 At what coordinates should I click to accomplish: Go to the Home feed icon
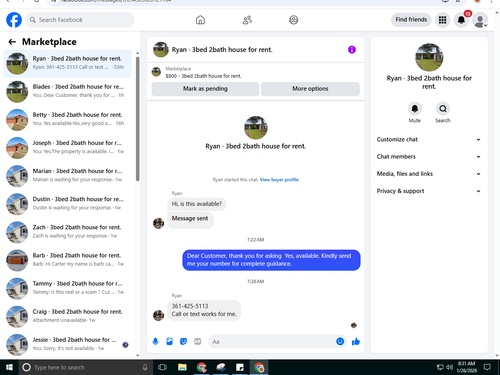coord(200,20)
